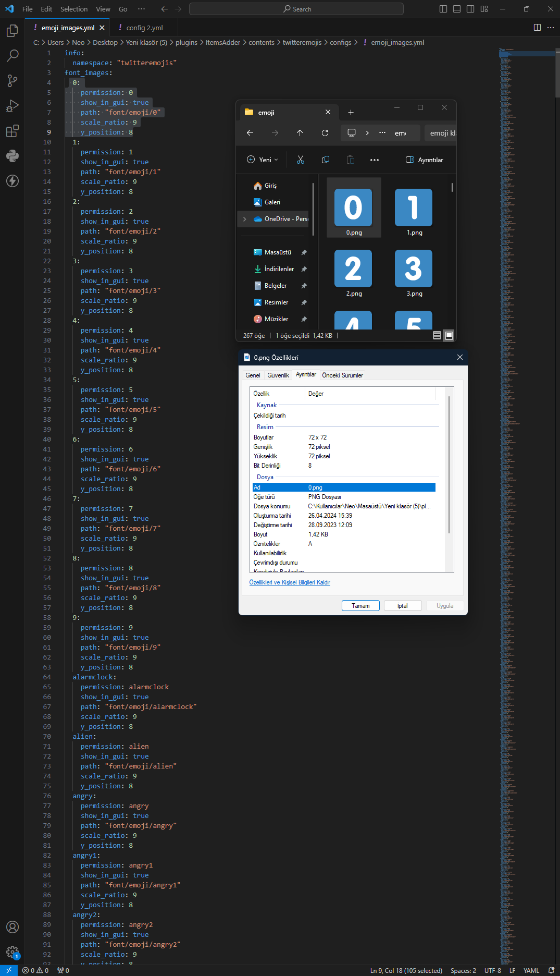560x976 pixels.
Task: Click the UTF-8 encoding in status bar
Action: 493,970
